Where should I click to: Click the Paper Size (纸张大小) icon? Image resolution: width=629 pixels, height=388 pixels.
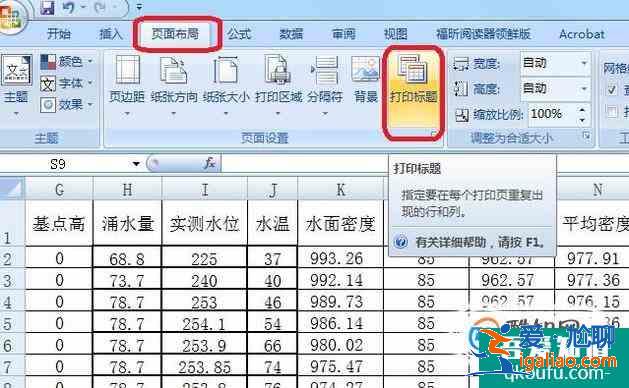[226, 69]
